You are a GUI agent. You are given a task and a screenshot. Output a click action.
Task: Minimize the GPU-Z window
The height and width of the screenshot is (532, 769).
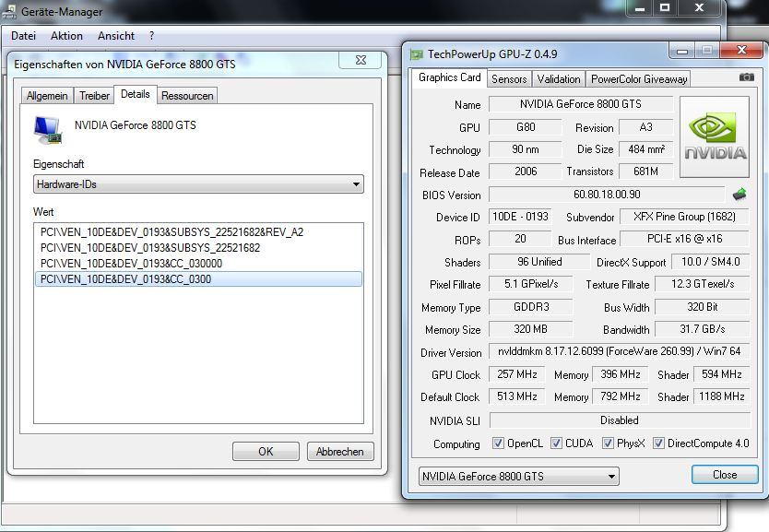tap(682, 51)
